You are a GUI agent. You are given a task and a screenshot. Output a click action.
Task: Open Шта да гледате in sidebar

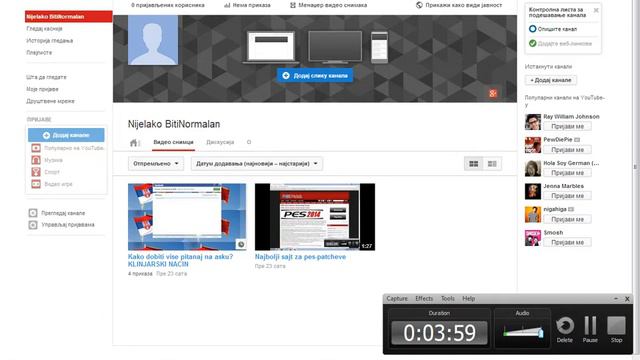pos(47,77)
